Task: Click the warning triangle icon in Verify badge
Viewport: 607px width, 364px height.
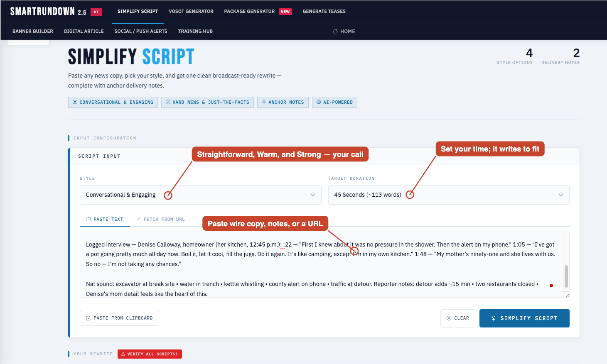Action: tap(123, 354)
